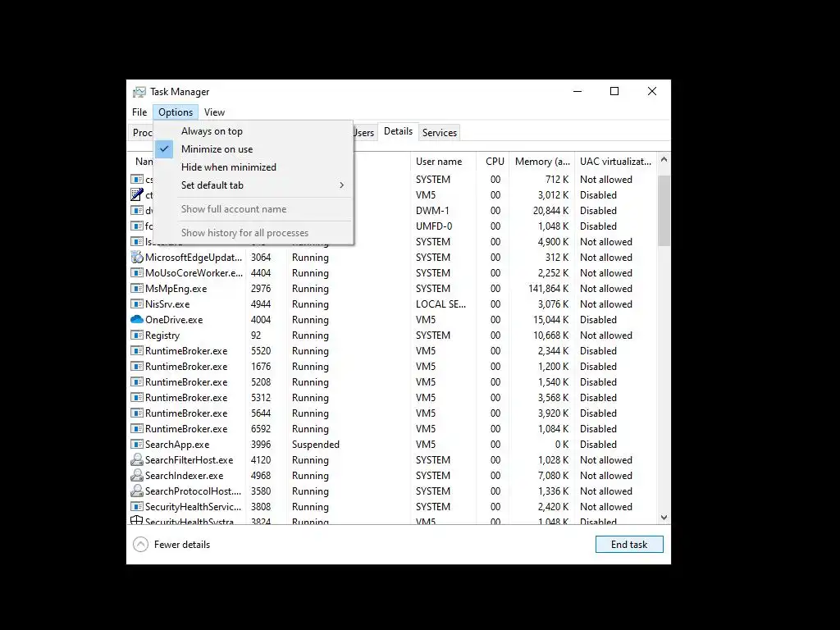Switch to the Services tab
The image size is (840, 630).
click(x=440, y=132)
